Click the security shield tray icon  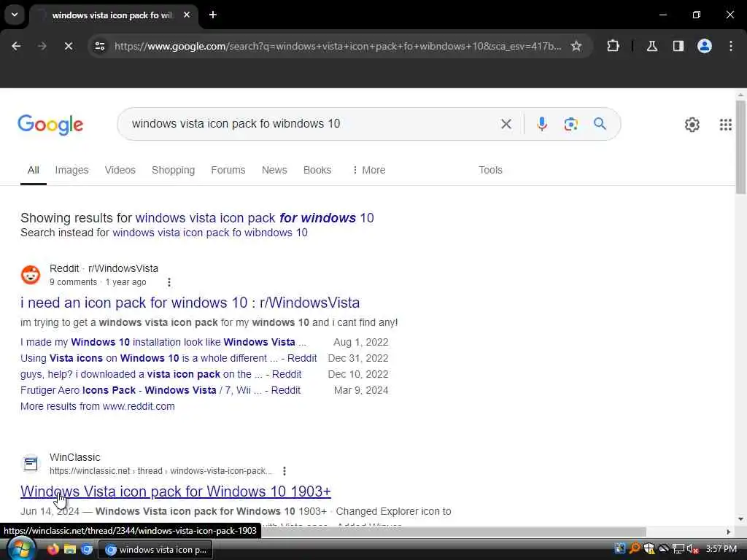click(649, 549)
